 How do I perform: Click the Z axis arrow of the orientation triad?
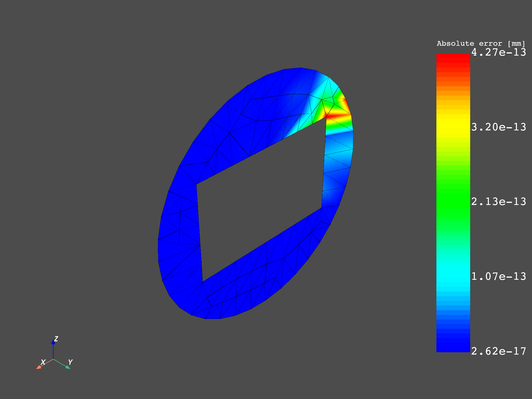click(x=53, y=342)
